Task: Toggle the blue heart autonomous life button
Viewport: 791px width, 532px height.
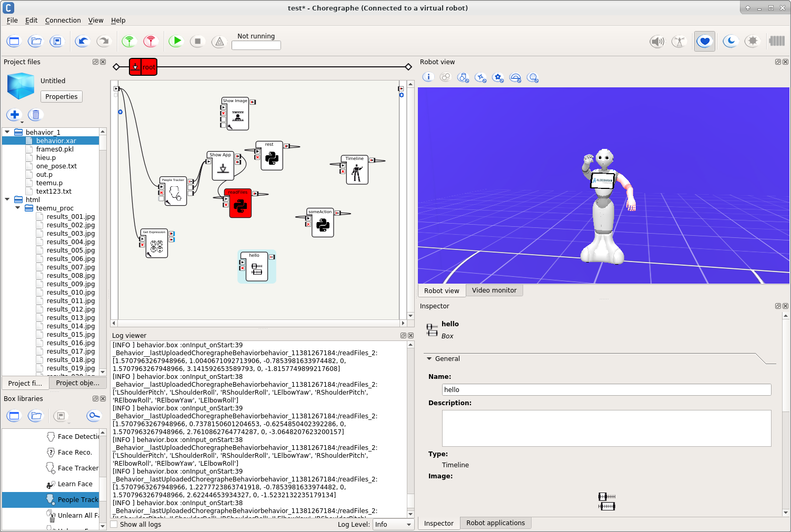Action: (x=705, y=41)
